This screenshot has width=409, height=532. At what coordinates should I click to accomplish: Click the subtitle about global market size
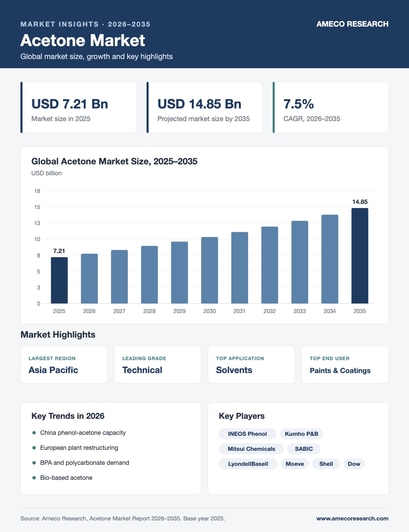point(96,56)
